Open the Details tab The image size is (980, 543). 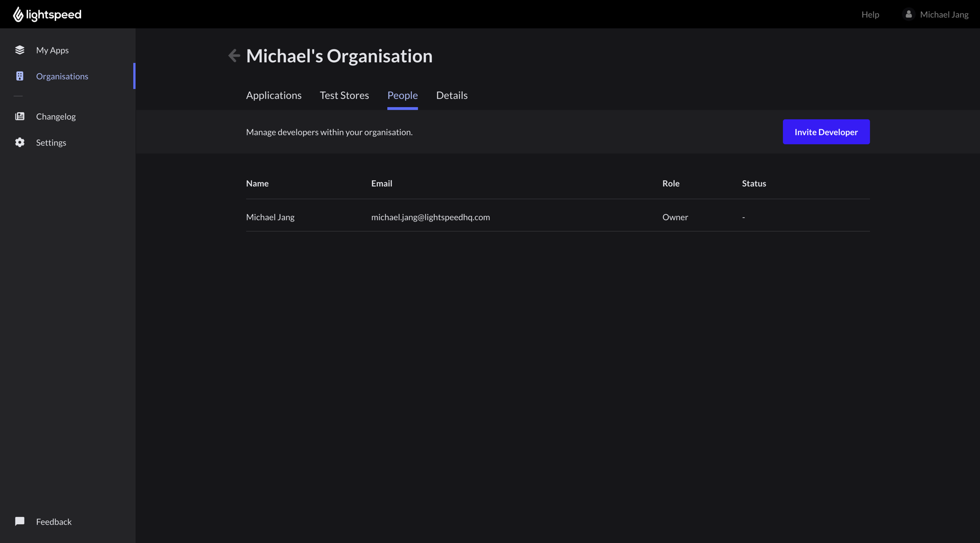(x=452, y=95)
